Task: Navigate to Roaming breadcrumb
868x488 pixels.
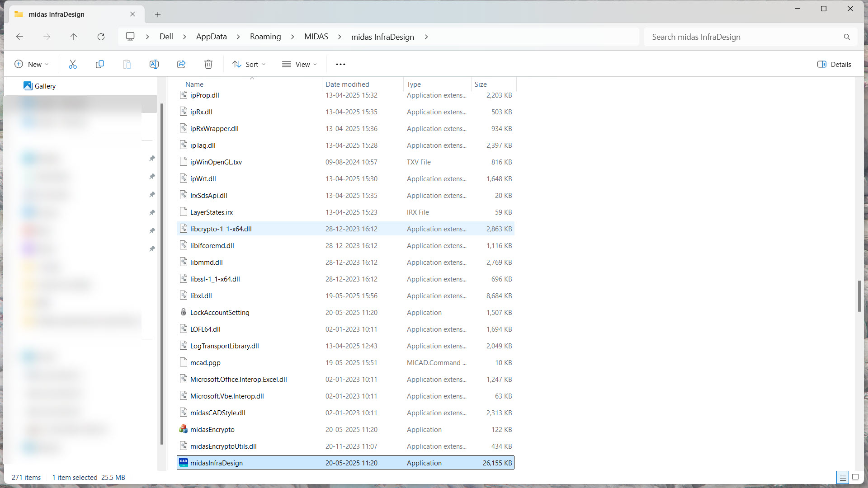Action: [265, 37]
